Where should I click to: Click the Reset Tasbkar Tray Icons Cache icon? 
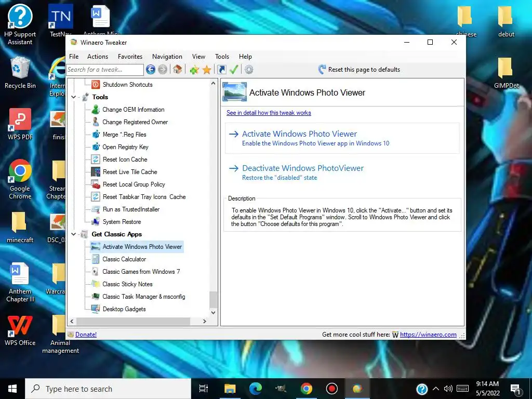[x=96, y=197]
